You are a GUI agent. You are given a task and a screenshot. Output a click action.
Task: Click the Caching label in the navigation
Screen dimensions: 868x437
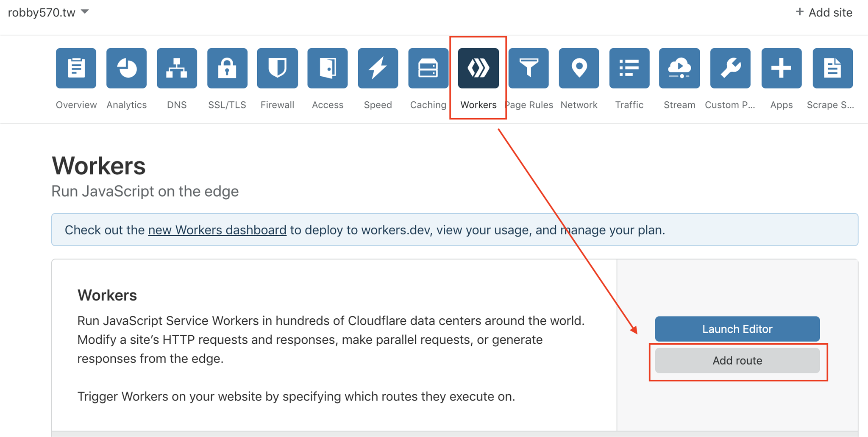point(428,105)
